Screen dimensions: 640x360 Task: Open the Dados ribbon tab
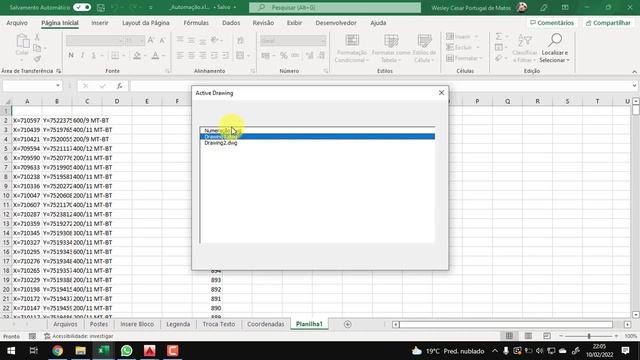tap(231, 23)
